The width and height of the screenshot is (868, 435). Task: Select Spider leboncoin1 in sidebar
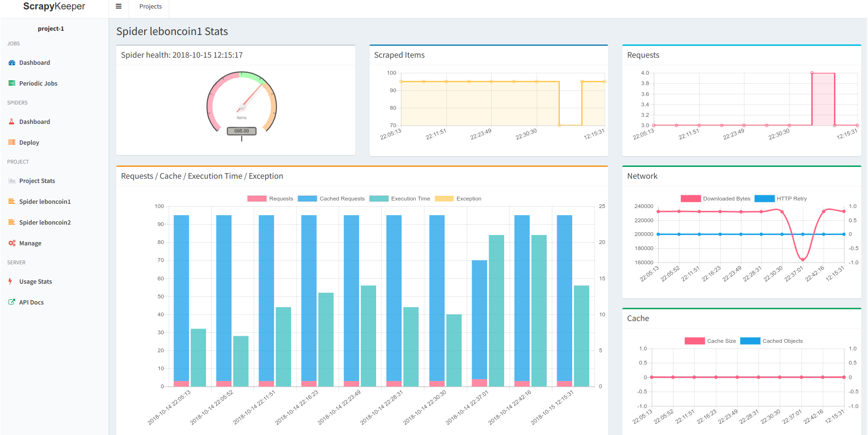pos(45,202)
